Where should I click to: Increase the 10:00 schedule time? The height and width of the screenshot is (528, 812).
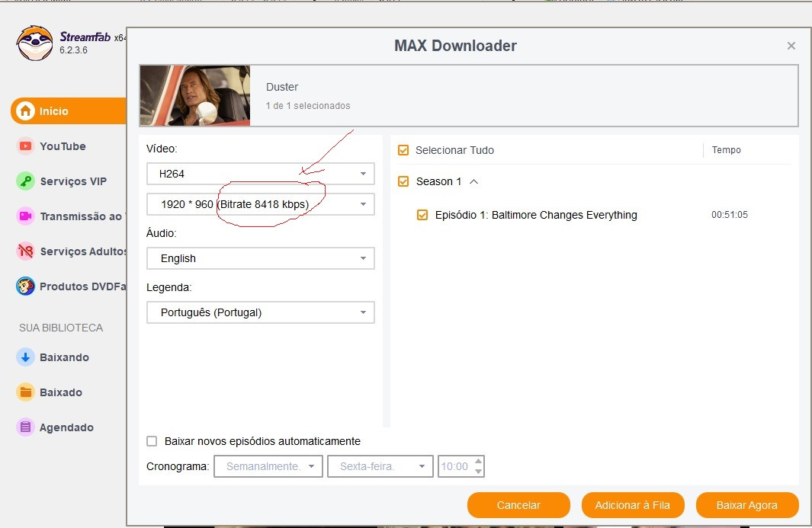(479, 461)
